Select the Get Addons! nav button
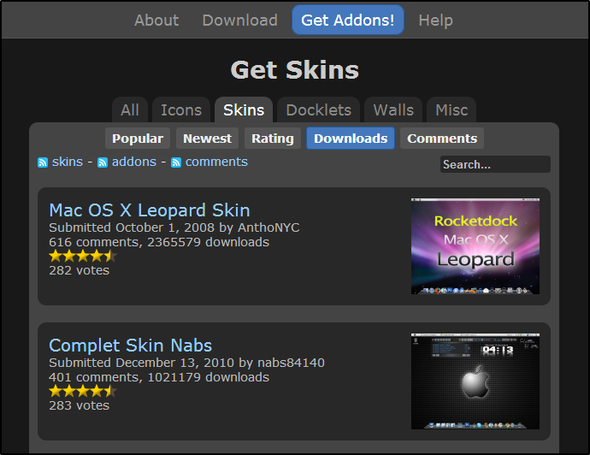This screenshot has height=455, width=590. [x=348, y=20]
